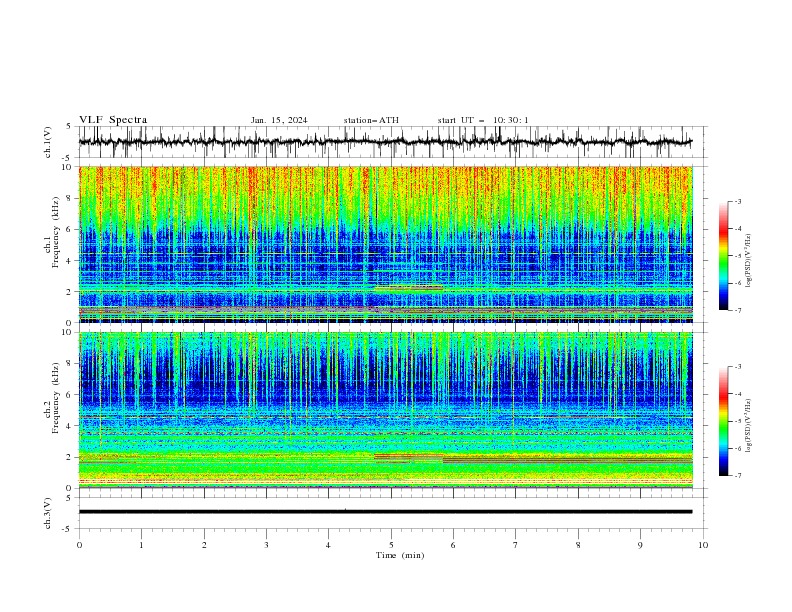The image size is (792, 612).
Task: Click time axis tick label "9"
Action: pyautogui.click(x=640, y=545)
